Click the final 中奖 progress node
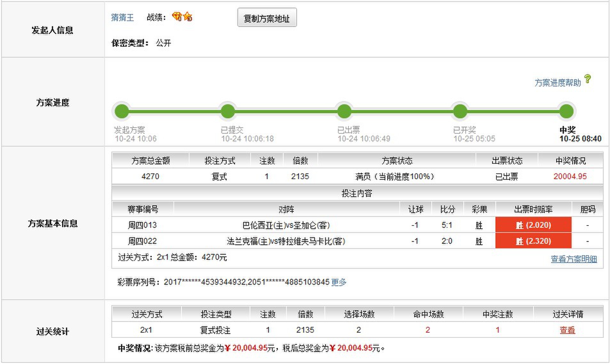 566,111
